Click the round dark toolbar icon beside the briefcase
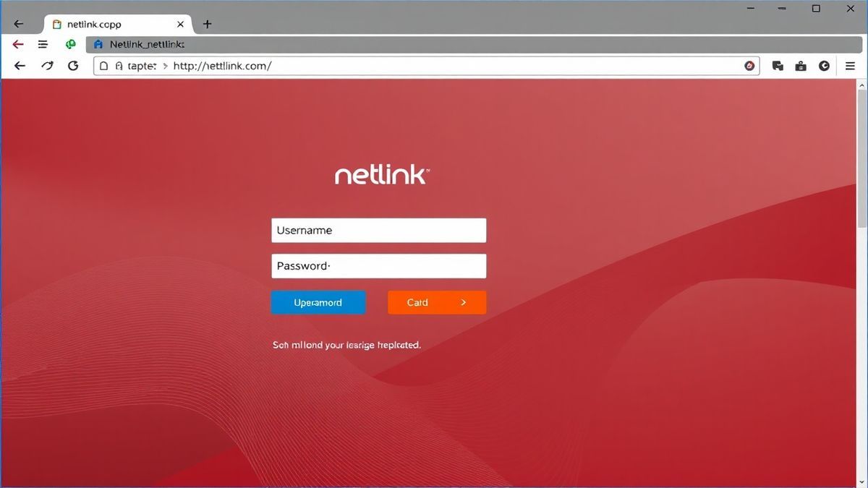868x488 pixels. (x=824, y=66)
